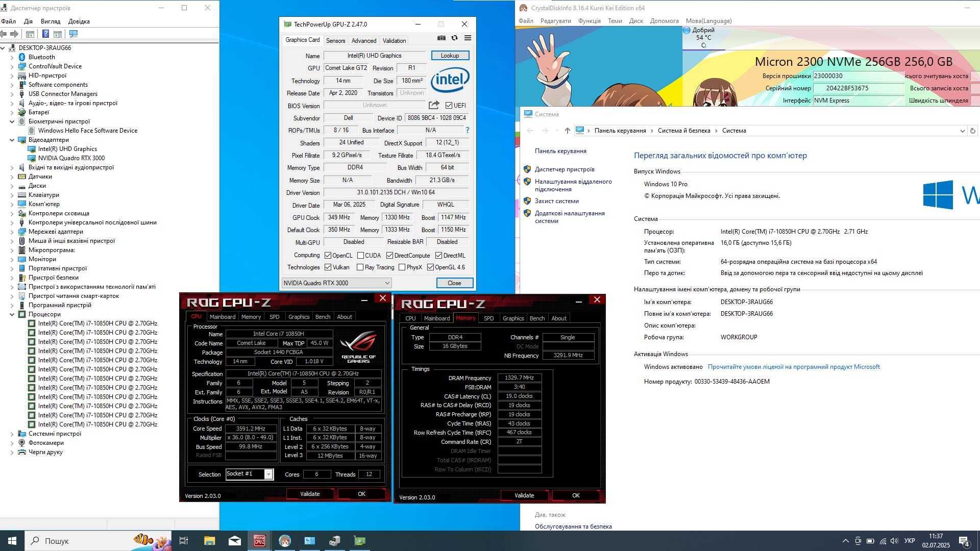The image size is (980, 551).
Task: Click the GPU-Z taskbar icon
Action: tap(360, 541)
